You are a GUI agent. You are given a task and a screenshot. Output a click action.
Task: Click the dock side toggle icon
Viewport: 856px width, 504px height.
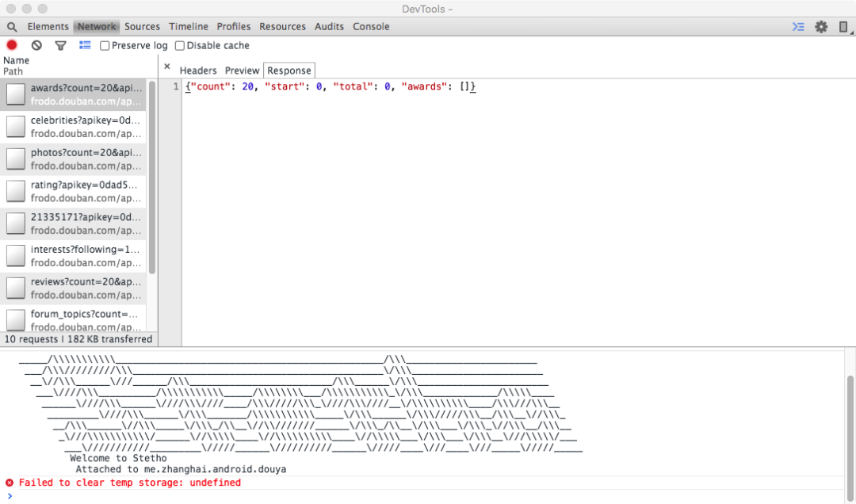tap(844, 27)
